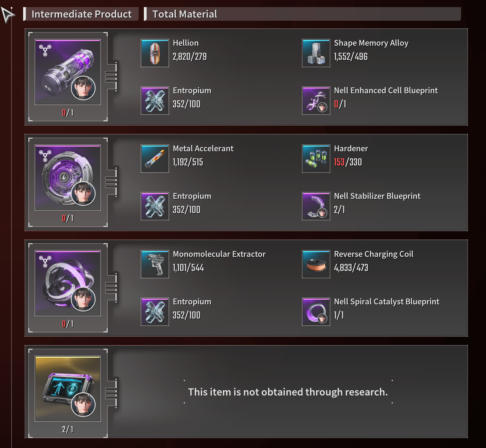The image size is (486, 448).
Task: Click the Hardener 153/330 quantity text
Action: (348, 162)
